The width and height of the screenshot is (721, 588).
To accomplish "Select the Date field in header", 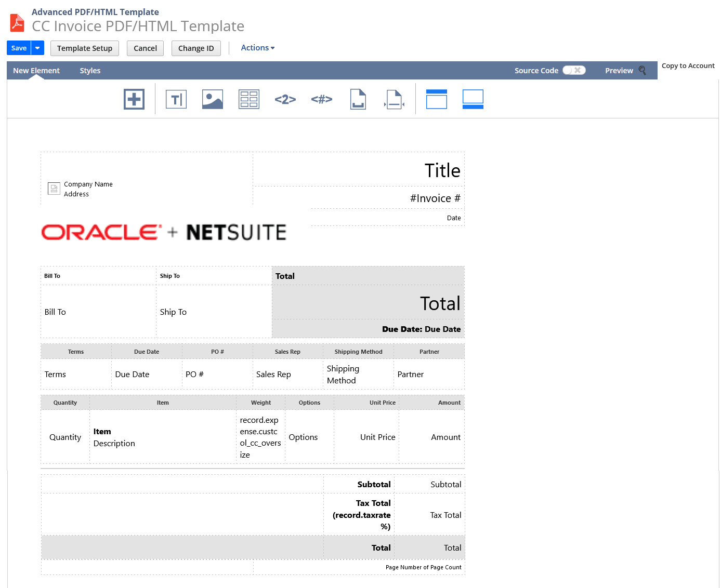I will 454,218.
